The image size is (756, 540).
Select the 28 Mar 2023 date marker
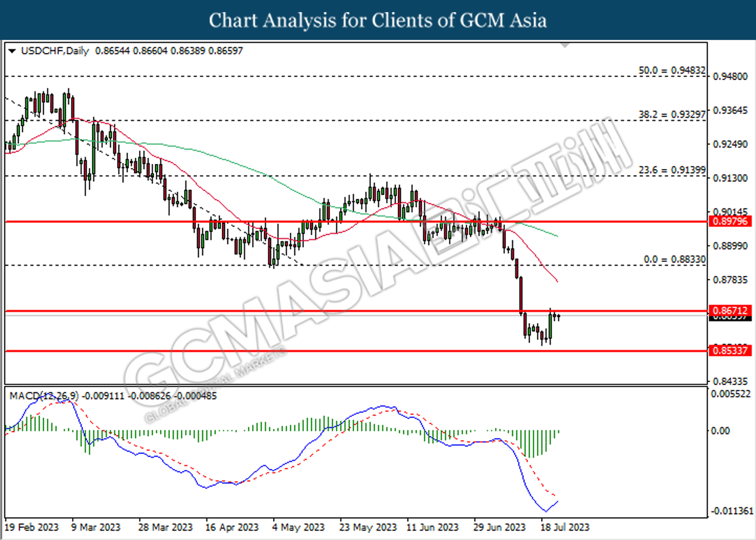pyautogui.click(x=165, y=527)
